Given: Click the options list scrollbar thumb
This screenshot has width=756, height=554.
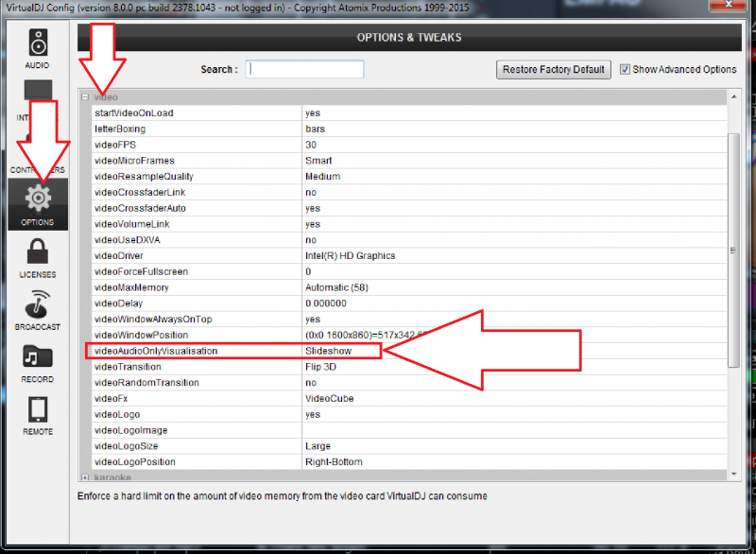Looking at the screenshot, I should (x=733, y=251).
